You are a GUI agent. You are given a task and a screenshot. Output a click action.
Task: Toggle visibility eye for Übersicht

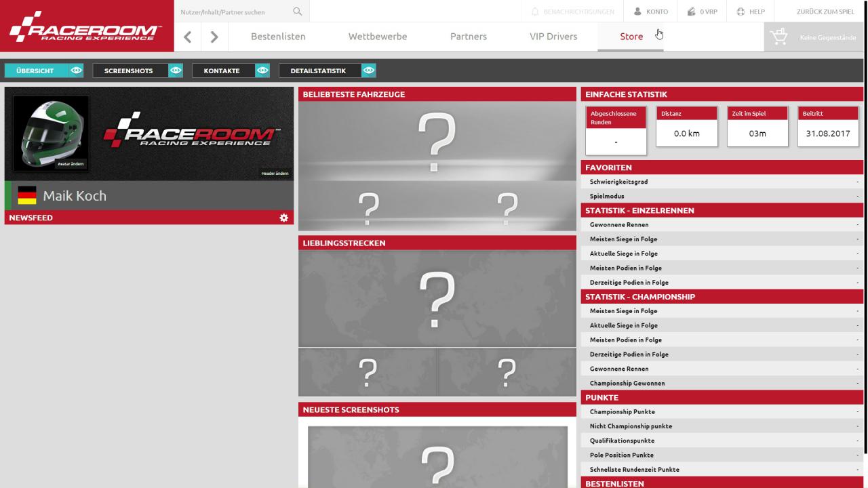76,70
